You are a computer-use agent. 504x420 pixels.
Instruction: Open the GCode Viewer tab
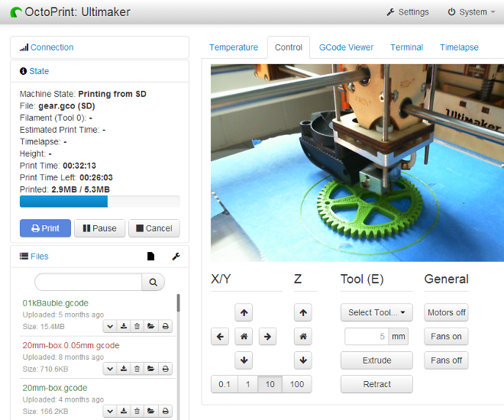(346, 47)
